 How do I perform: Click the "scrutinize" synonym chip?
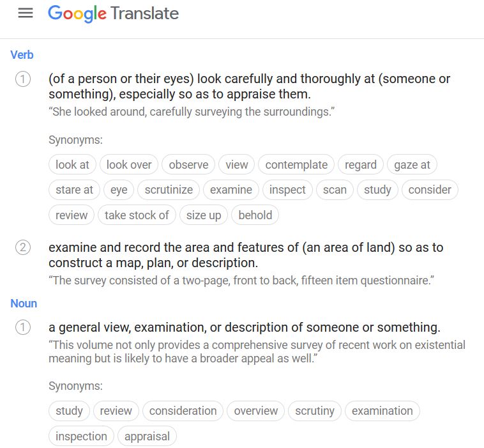click(169, 190)
